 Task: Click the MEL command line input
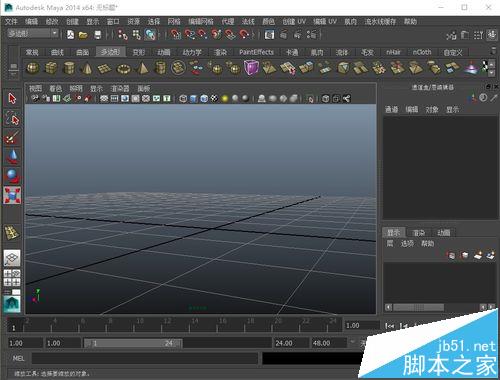[145, 358]
